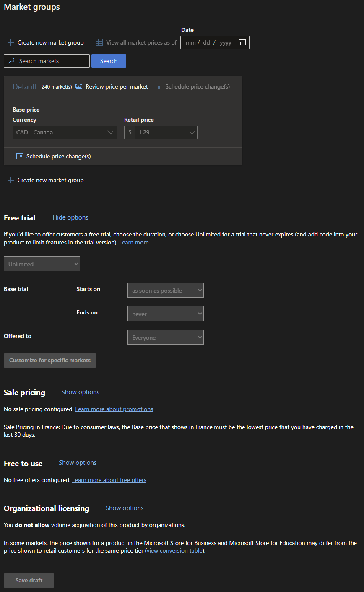The image size is (364, 592).
Task: Open Learn more about free offers link
Action: pos(109,480)
